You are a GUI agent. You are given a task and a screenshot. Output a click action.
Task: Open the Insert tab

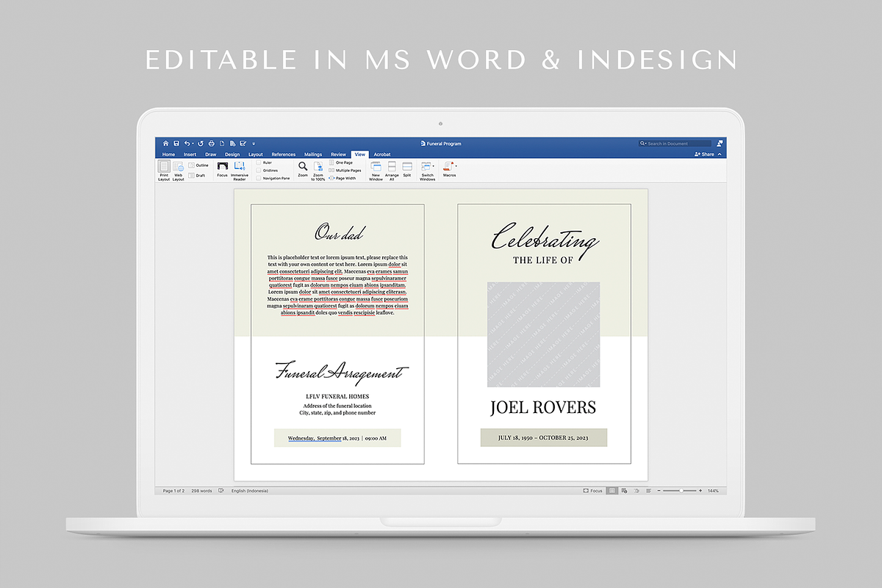pos(190,154)
